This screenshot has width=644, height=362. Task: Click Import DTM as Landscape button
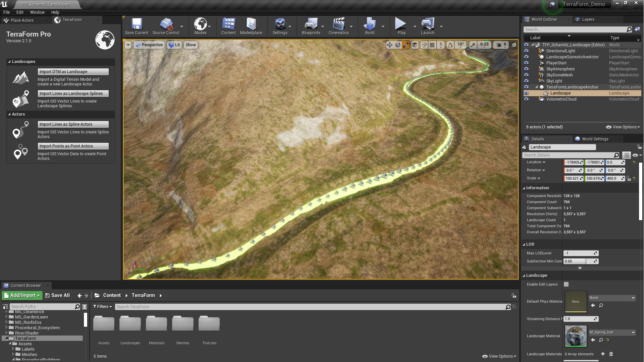tap(73, 72)
